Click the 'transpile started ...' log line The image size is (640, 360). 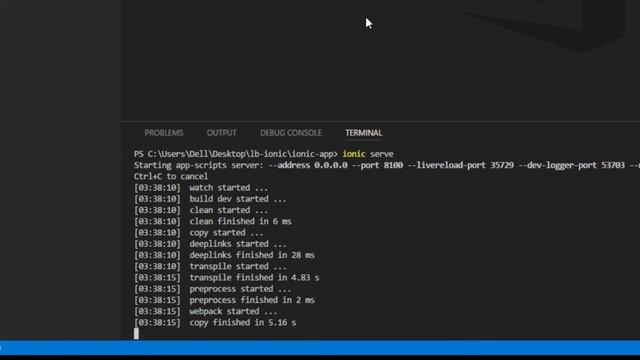click(x=210, y=267)
